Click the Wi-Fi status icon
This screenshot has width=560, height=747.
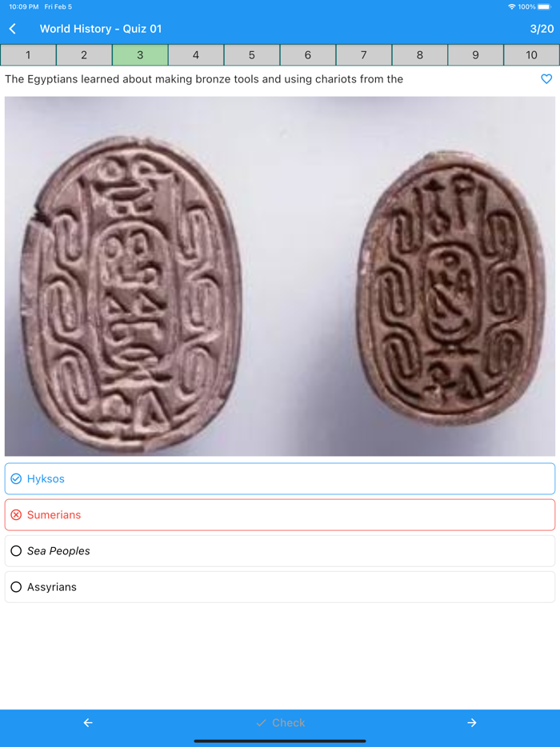pos(511,6)
